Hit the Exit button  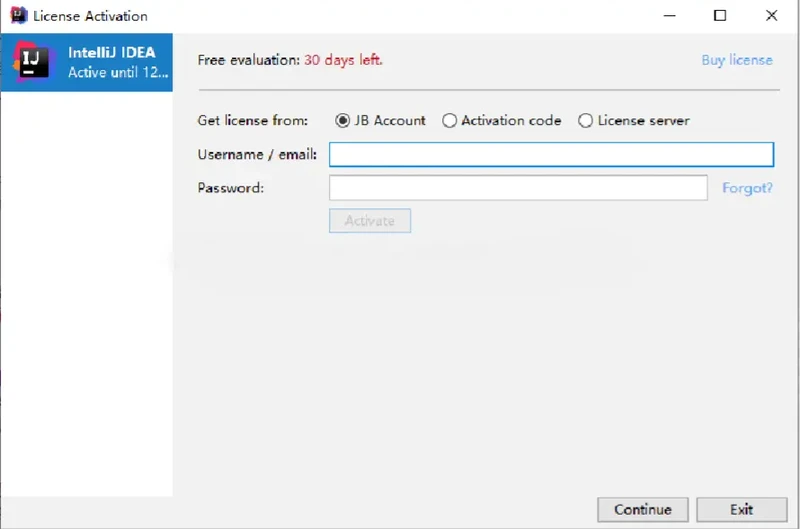741,509
